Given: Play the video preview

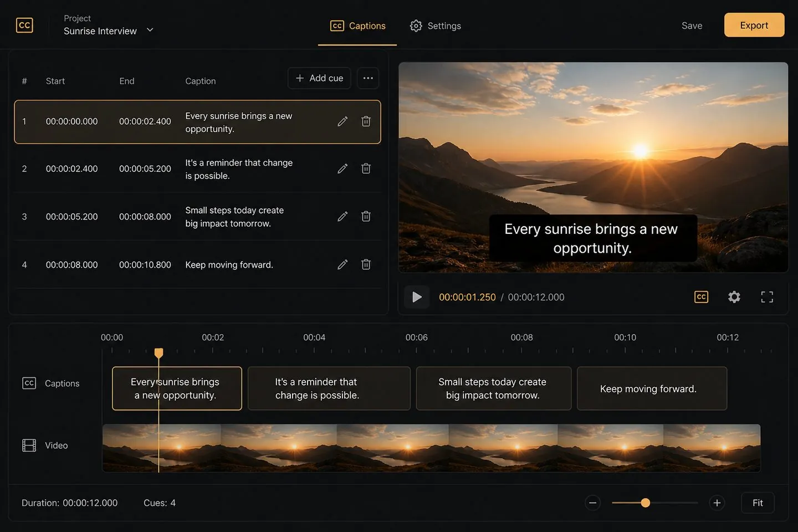Looking at the screenshot, I should point(417,297).
